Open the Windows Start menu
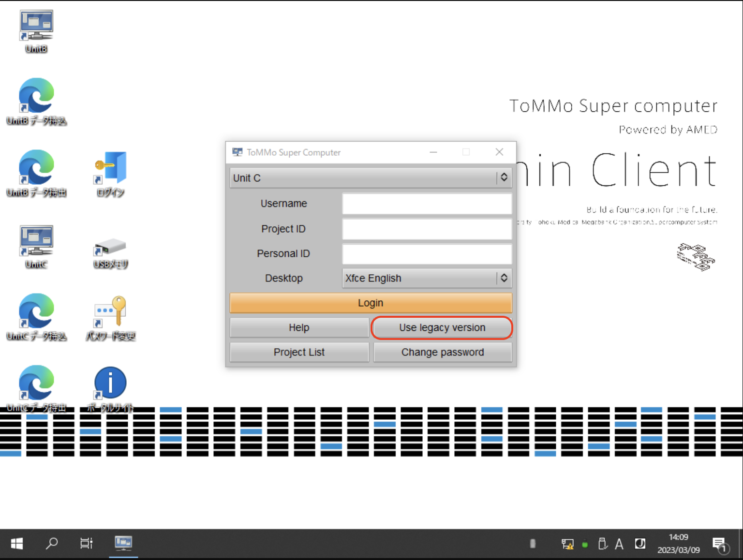 17,544
